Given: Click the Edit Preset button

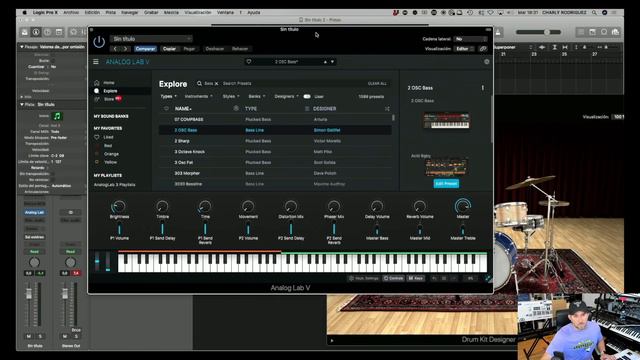Looking at the screenshot, I should pyautogui.click(x=446, y=184).
